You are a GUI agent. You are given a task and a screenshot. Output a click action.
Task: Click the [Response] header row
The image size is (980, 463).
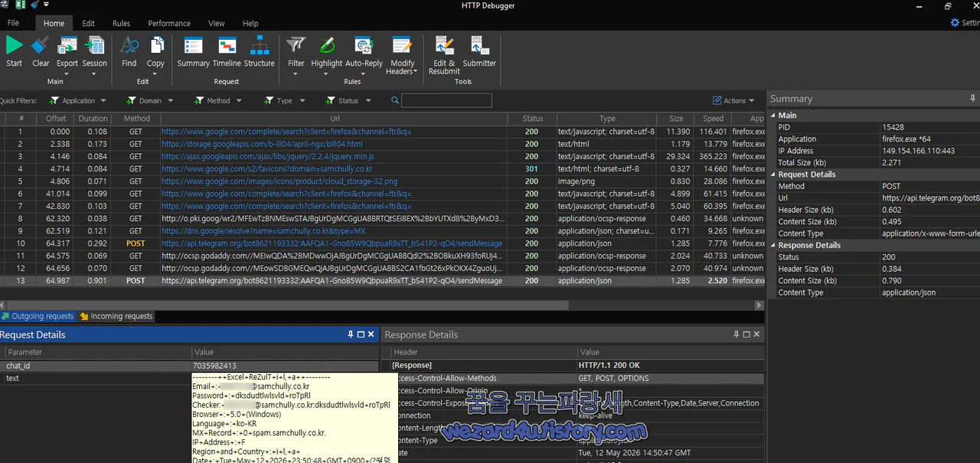pyautogui.click(x=574, y=366)
